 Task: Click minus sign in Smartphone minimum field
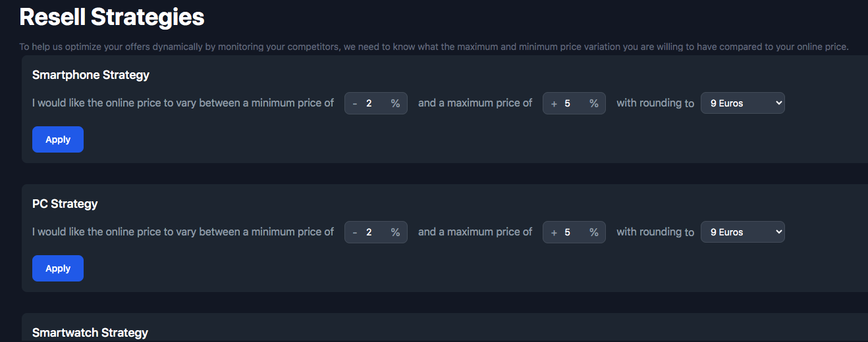[355, 103]
